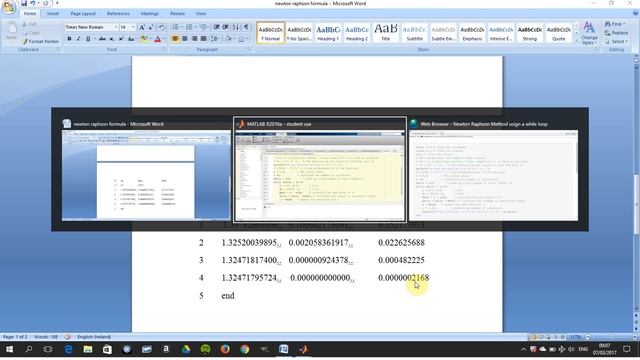
Task: Apply red font color
Action: (158, 39)
